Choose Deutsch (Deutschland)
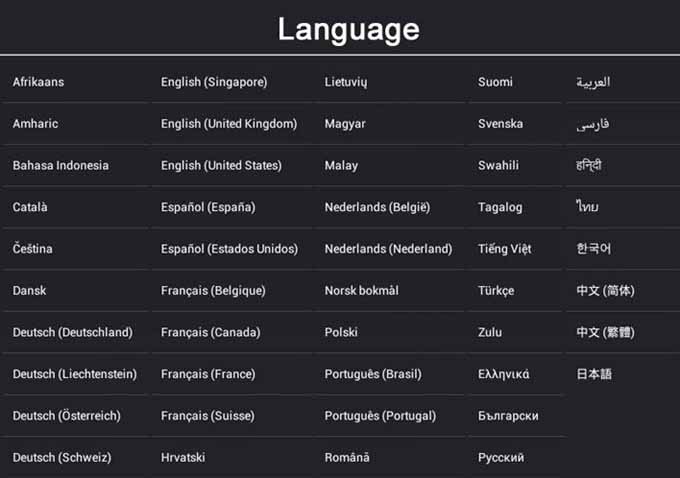Image resolution: width=680 pixels, height=478 pixels. tap(73, 333)
